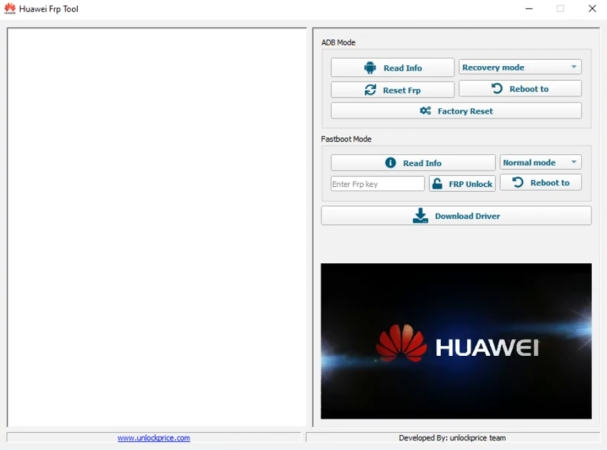Click the blue info icon on Fastboot Read Info
Screen dimensions: 607x450
(x=390, y=163)
